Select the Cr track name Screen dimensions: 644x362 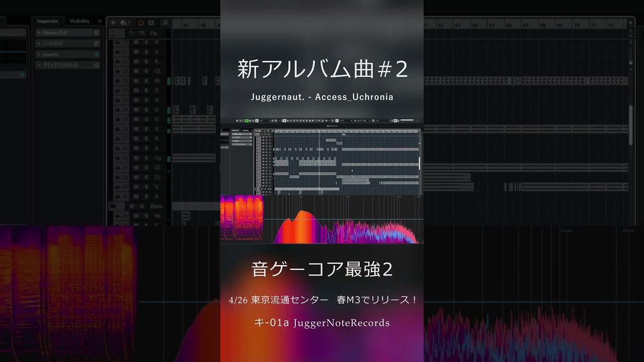pos(157,177)
